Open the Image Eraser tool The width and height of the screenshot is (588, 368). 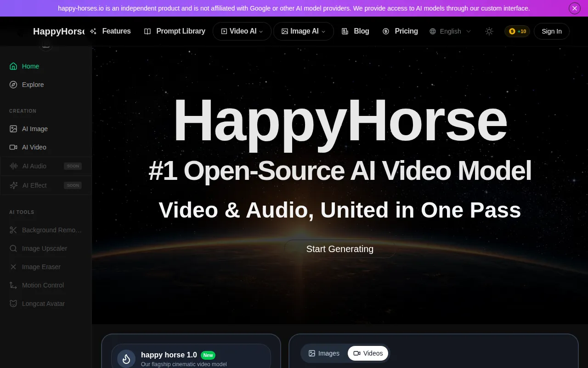[41, 267]
